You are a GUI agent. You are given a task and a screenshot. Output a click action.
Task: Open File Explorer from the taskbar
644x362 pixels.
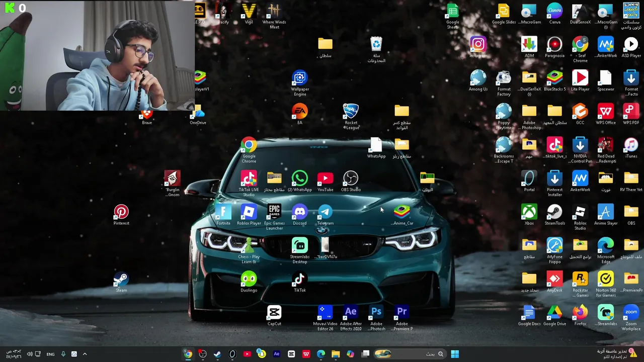pyautogui.click(x=336, y=354)
